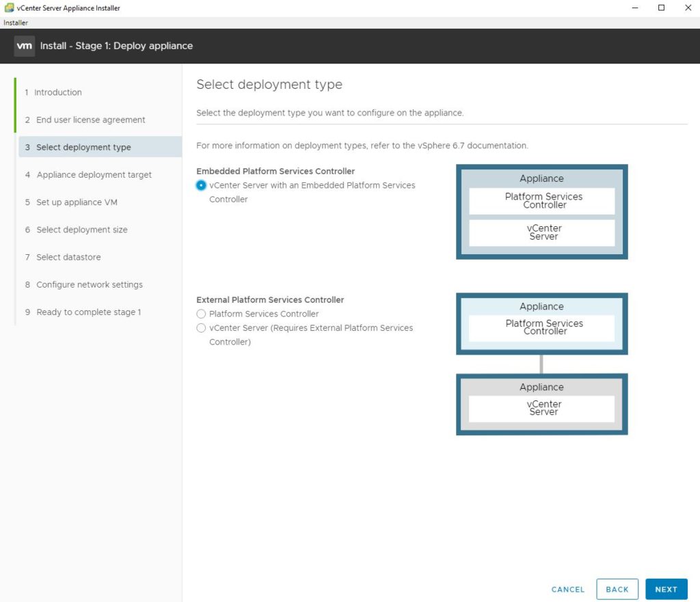700x602 pixels.
Task: Open Select deployment type step
Action: click(x=100, y=148)
